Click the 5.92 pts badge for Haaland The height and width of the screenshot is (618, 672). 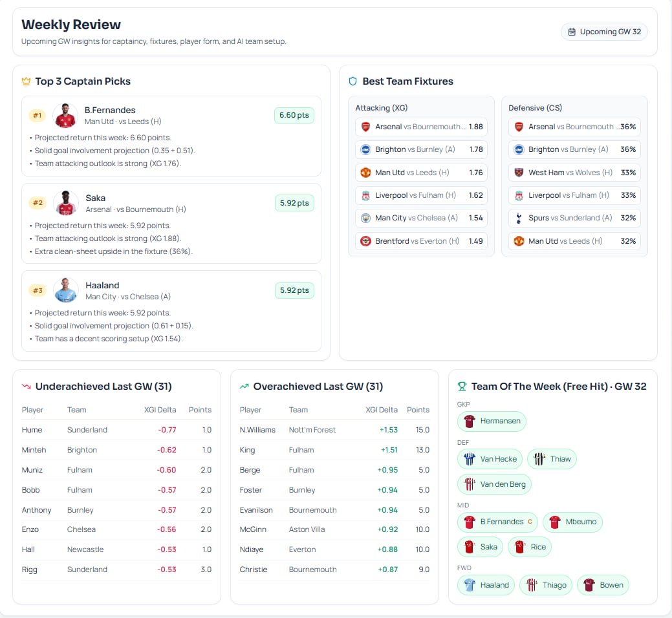[294, 290]
